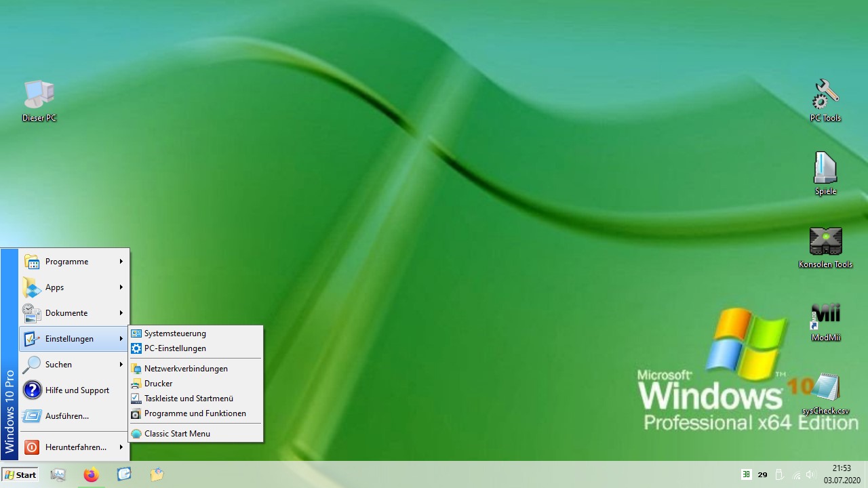Open Netzwerkverbindungen from the submenu
This screenshot has height=488, width=868.
click(195, 369)
